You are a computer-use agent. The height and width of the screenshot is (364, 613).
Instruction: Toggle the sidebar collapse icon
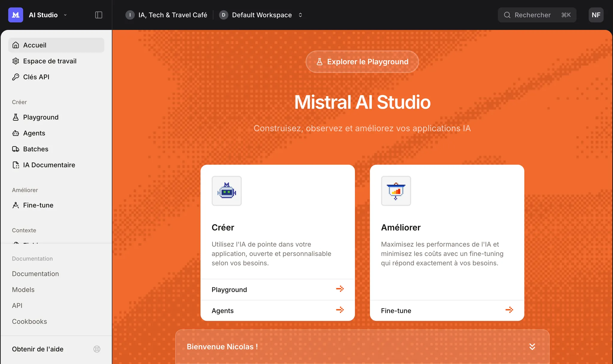98,15
